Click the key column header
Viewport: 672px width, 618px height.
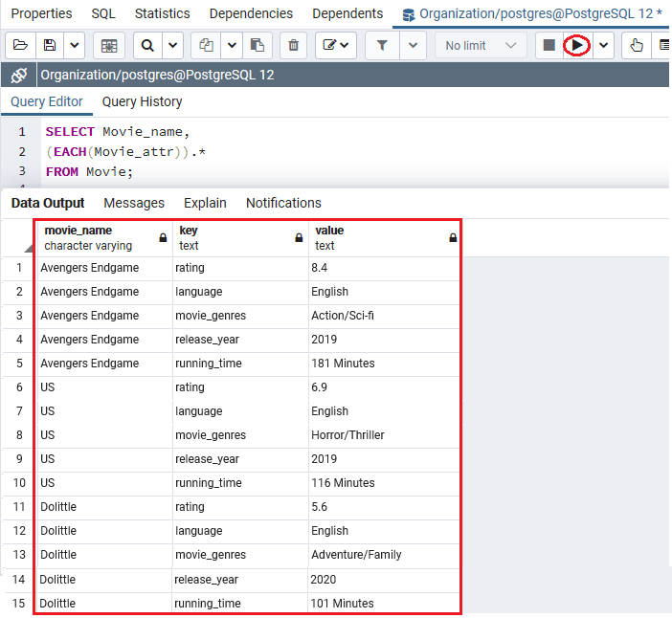[240, 238]
